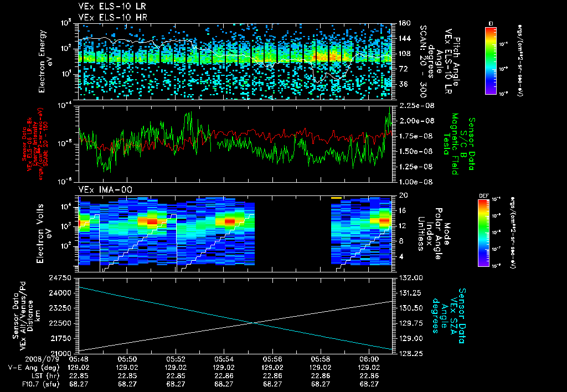Screen dimensions: 567x392
Task: Click the 05:56 time tick label
Action: (x=272, y=359)
